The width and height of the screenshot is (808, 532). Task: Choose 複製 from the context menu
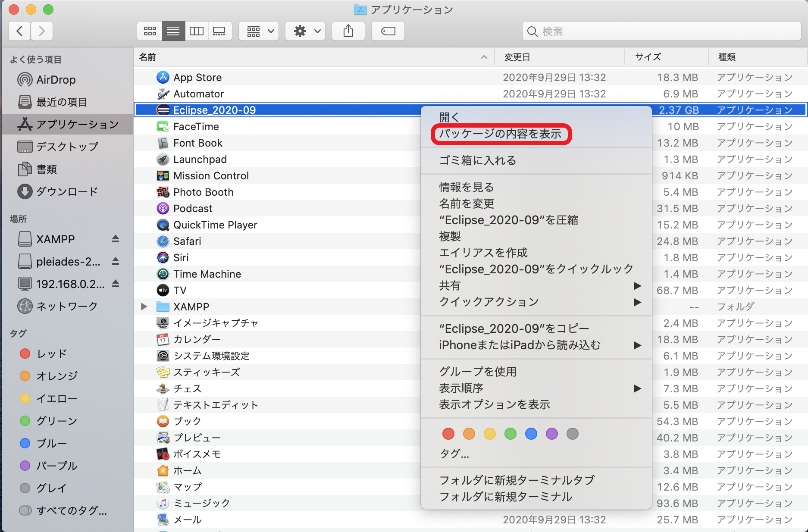(x=536, y=236)
